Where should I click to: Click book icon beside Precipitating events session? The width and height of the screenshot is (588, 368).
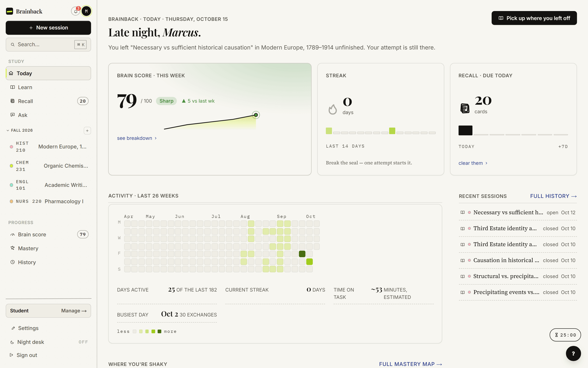462,292
